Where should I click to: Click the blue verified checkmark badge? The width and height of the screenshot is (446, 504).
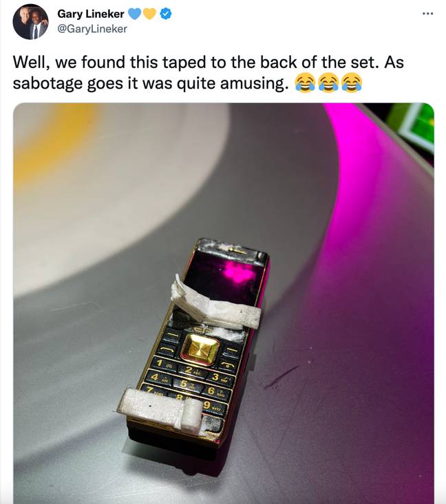coord(165,14)
